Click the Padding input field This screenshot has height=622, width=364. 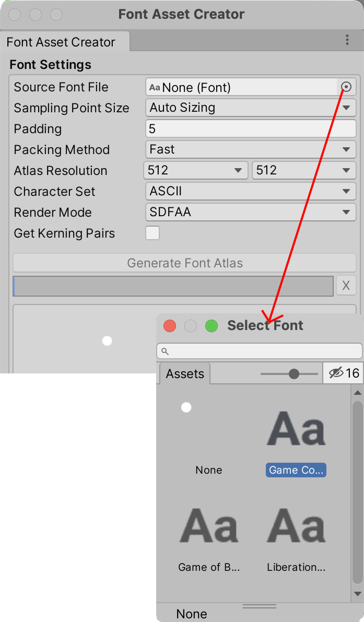[251, 129]
